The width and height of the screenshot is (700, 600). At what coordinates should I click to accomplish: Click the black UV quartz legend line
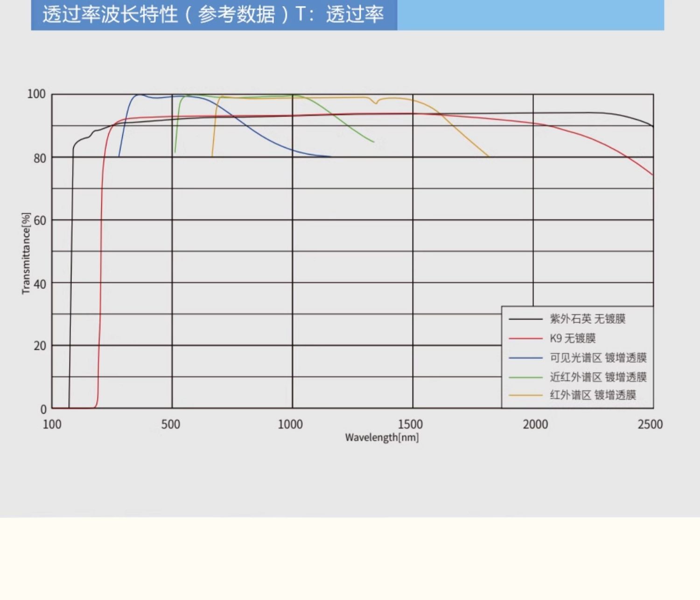525,319
